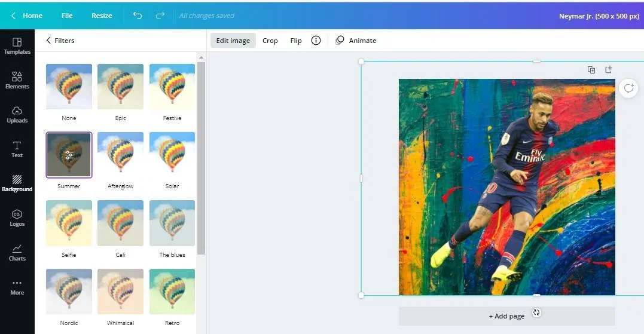The image size is (644, 334).
Task: Click the redo arrow icon
Action: coord(160,16)
